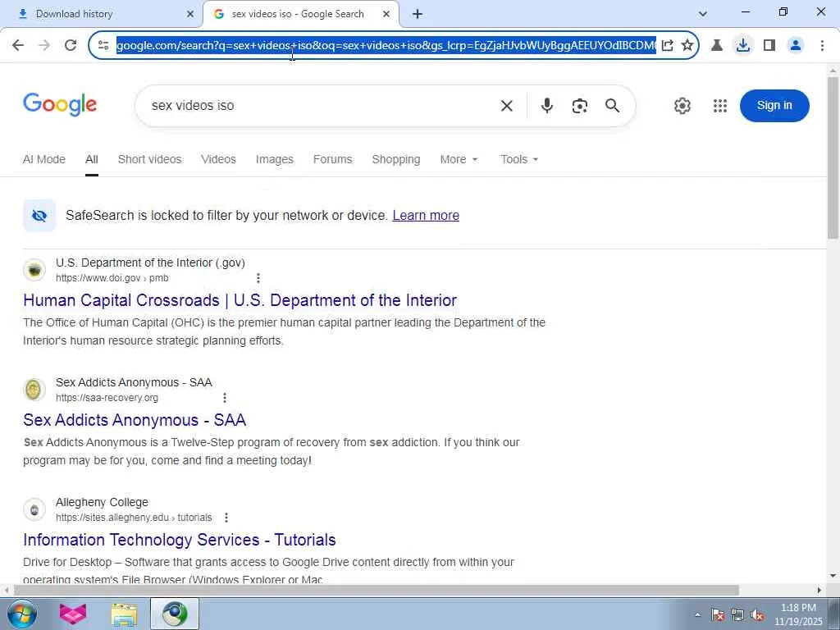Open Information Technology Services - Tutorials result
Viewport: 840px width, 630px height.
point(180,540)
